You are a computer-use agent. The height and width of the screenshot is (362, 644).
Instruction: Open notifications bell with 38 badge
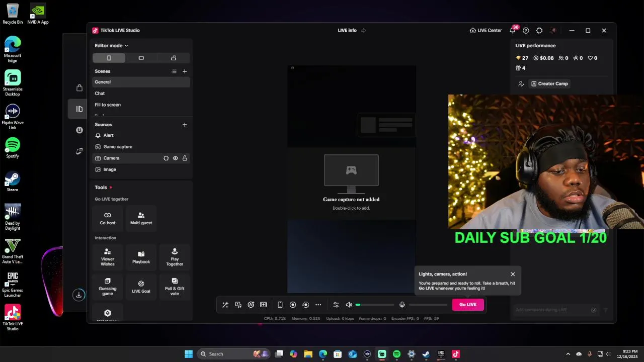coord(513,31)
